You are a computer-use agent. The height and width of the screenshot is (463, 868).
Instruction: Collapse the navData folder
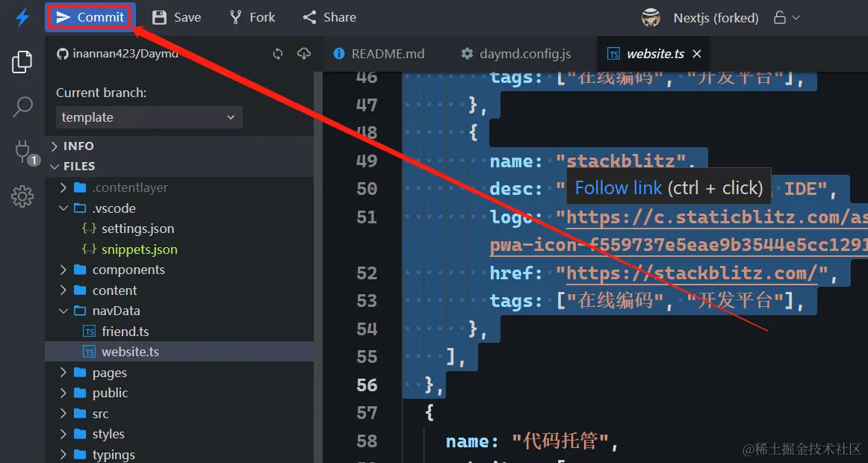pyautogui.click(x=179, y=311)
